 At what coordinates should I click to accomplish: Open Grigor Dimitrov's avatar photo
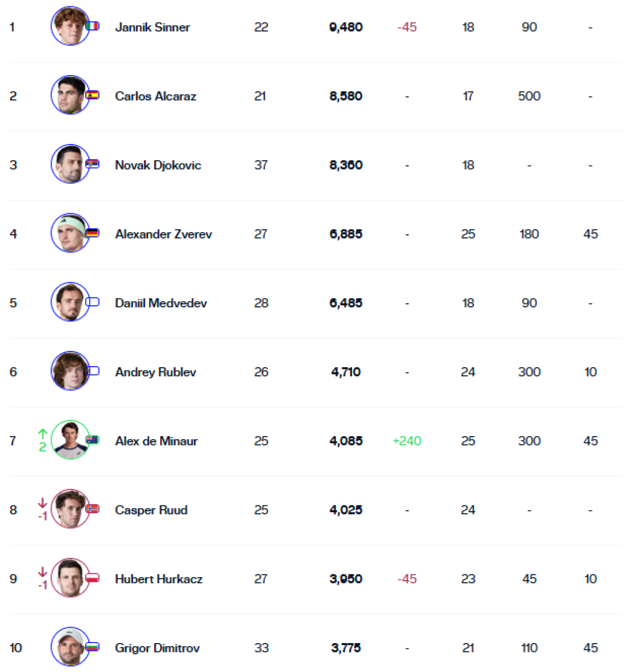point(70,647)
